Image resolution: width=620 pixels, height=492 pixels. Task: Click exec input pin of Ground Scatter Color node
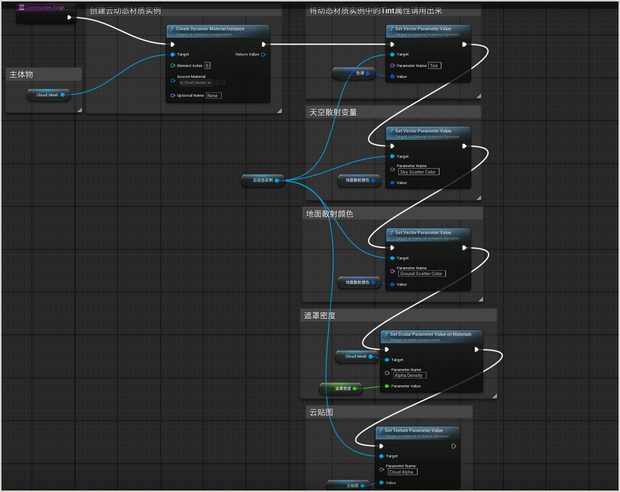(392, 248)
